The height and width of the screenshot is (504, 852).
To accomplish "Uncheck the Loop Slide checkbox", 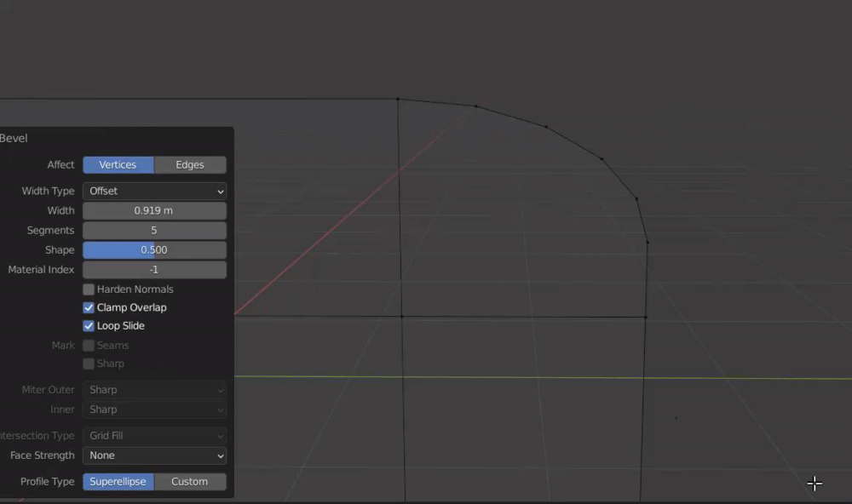I will point(89,326).
